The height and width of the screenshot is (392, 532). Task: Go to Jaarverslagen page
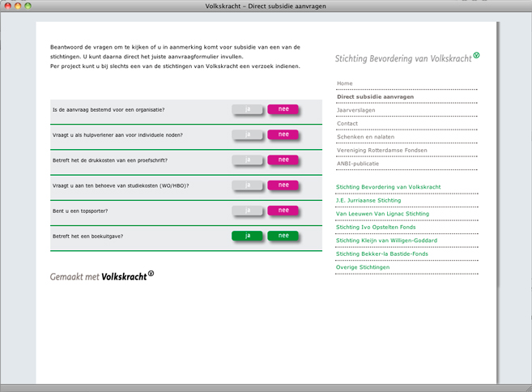coord(356,110)
